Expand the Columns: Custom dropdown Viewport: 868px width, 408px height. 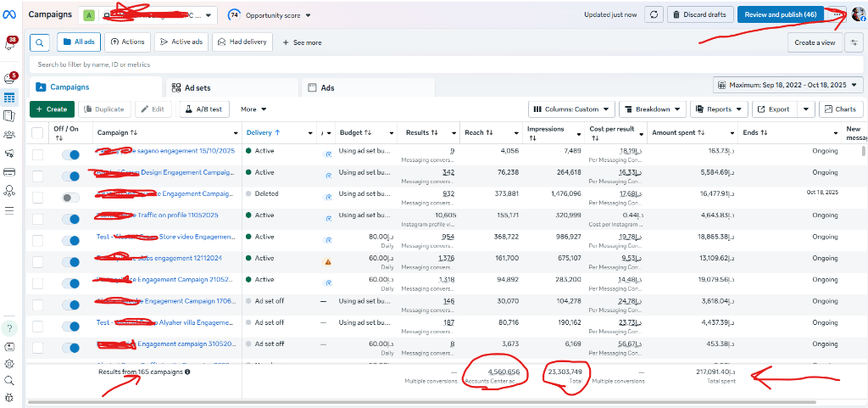point(571,109)
